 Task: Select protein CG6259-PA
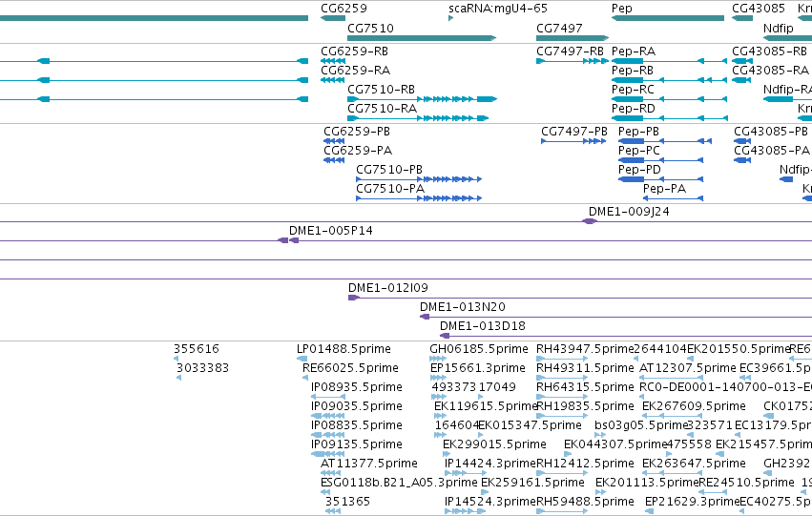358,151
